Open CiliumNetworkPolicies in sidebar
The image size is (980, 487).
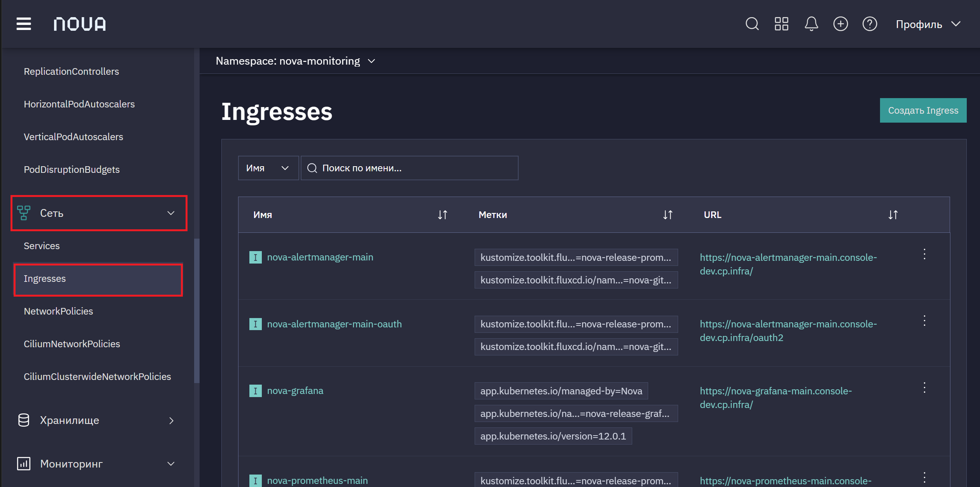pos(72,344)
